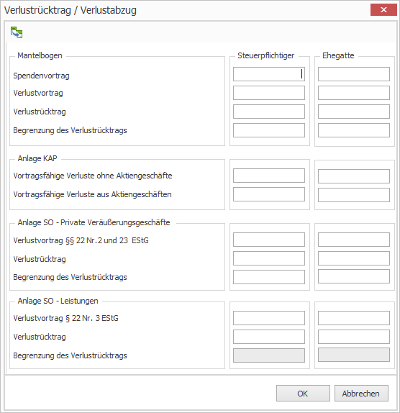Confirm the dialog with OK

pos(303,394)
